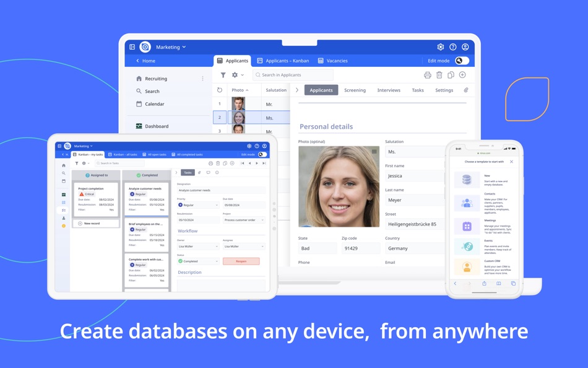
Task: Open Calendar in laptop sidebar
Action: click(150, 104)
